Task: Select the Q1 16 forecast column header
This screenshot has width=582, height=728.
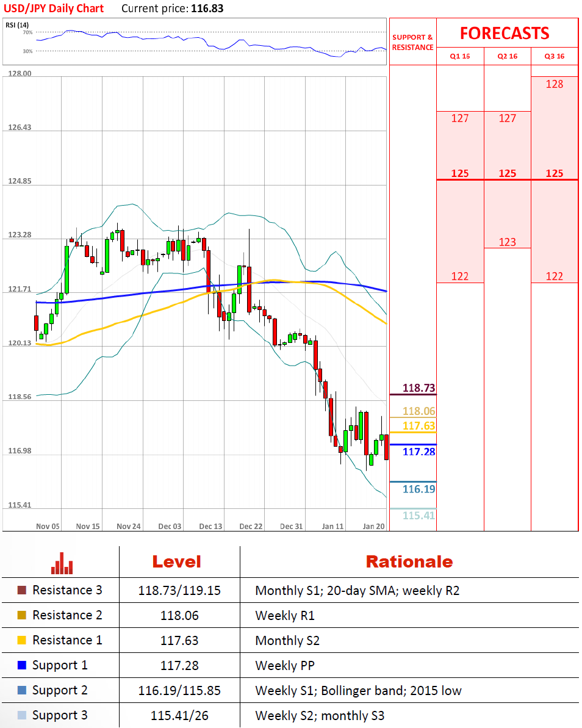Action: point(460,56)
